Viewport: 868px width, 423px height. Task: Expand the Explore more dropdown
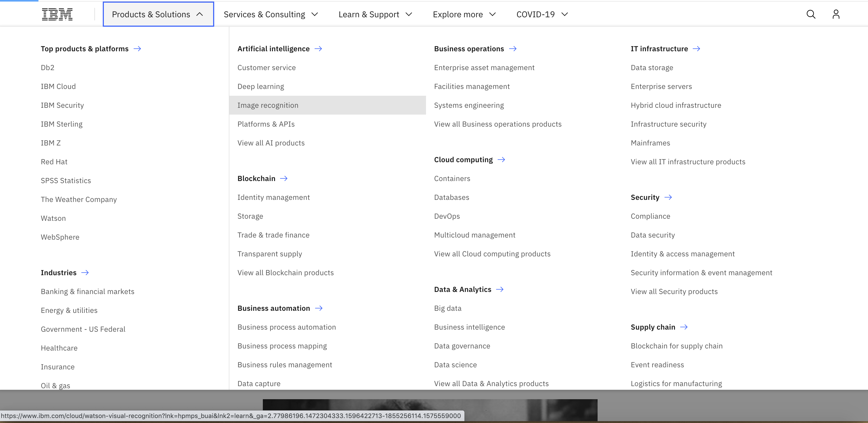coord(464,14)
